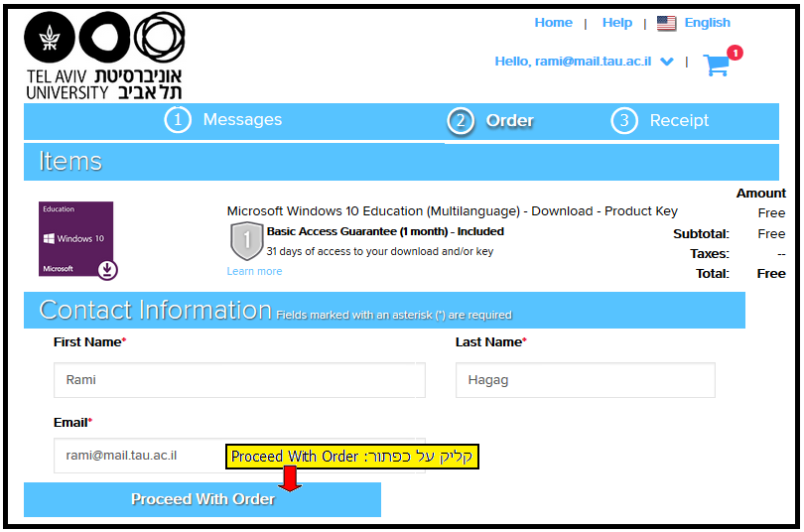Click the Learn more link
Viewport: 804px width, 532px height.
click(254, 271)
